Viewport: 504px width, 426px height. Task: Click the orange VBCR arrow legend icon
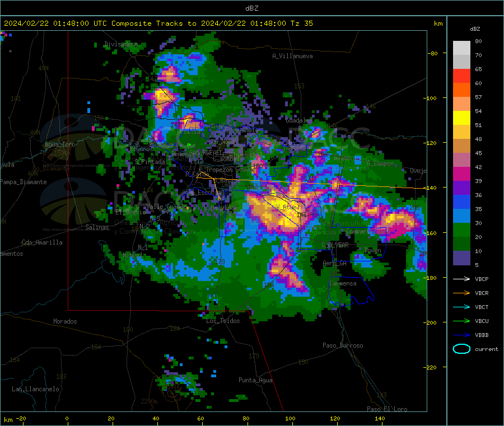tap(461, 293)
